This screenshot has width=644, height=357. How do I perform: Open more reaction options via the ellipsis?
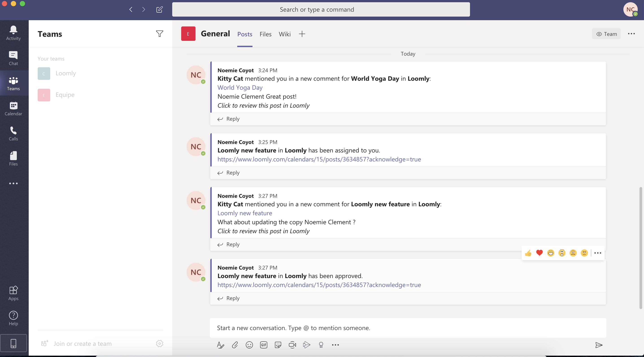pos(598,253)
